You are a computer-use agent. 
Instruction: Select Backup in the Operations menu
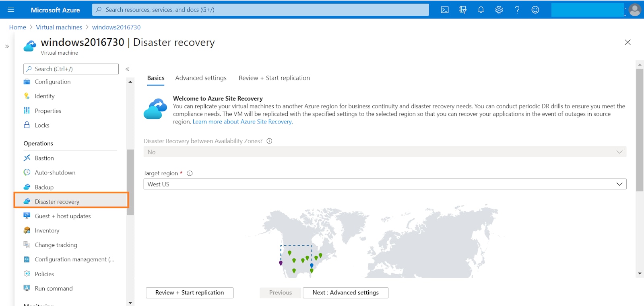[44, 187]
